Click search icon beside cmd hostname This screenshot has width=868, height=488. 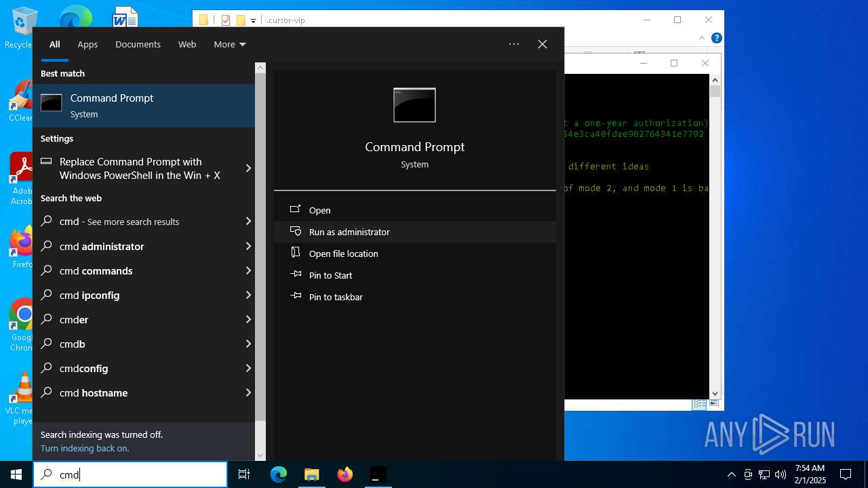point(47,392)
